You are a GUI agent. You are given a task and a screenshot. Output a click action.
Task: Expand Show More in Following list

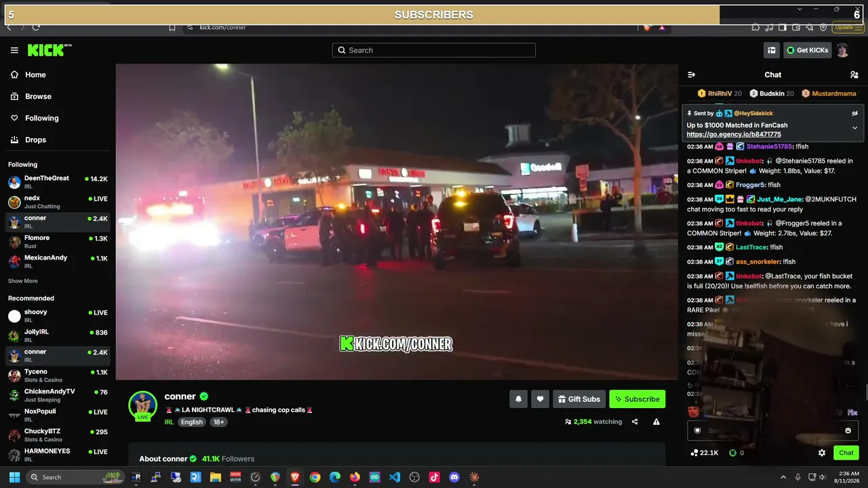pos(23,281)
